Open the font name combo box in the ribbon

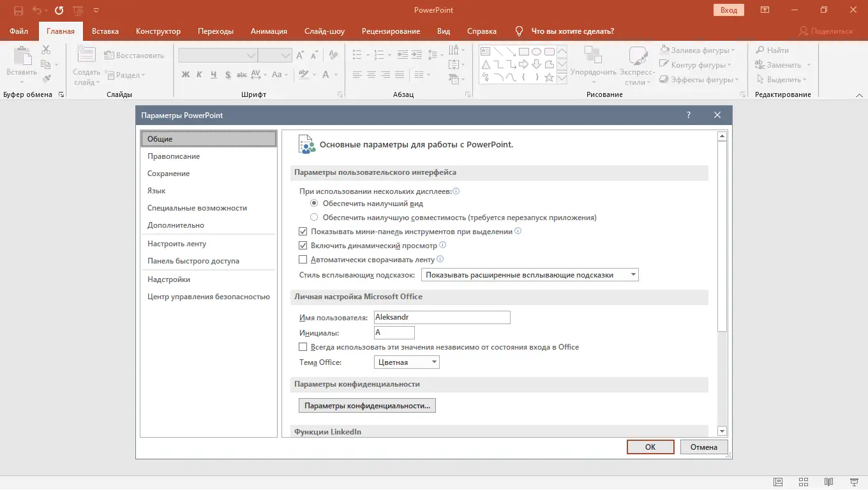coord(218,56)
